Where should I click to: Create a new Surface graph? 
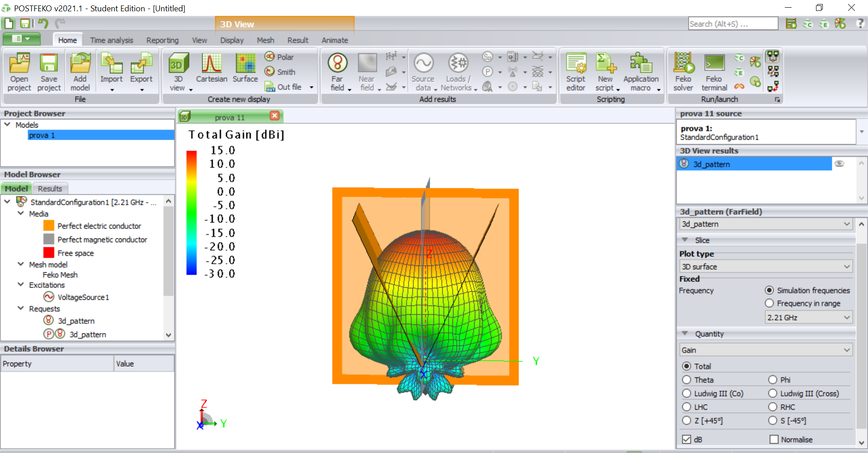pos(245,68)
